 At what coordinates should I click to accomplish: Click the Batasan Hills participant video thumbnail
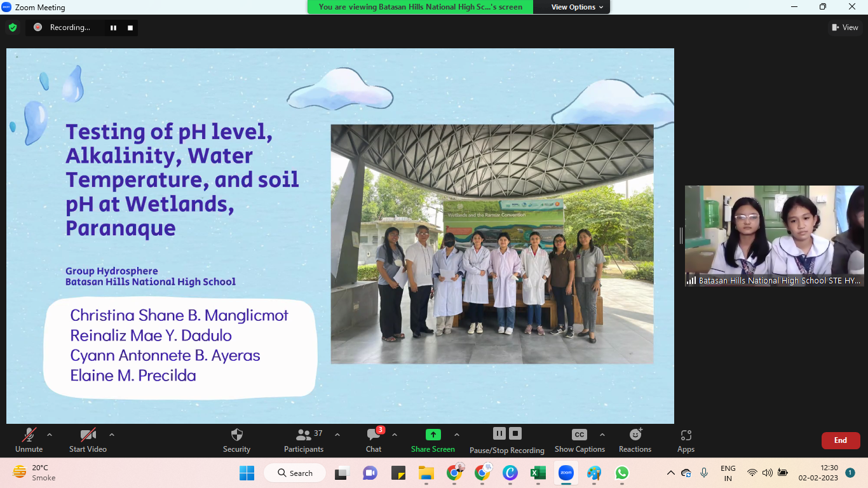[x=774, y=235]
